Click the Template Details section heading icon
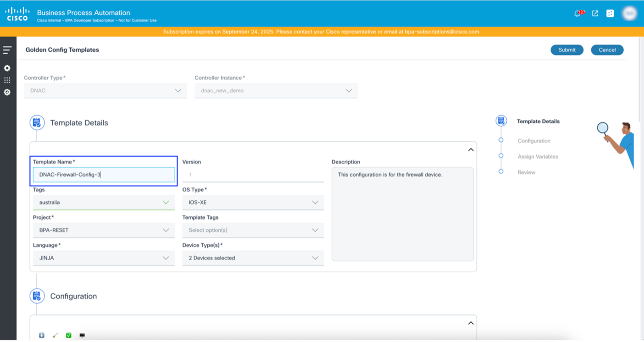The width and height of the screenshot is (644, 342). click(x=37, y=123)
